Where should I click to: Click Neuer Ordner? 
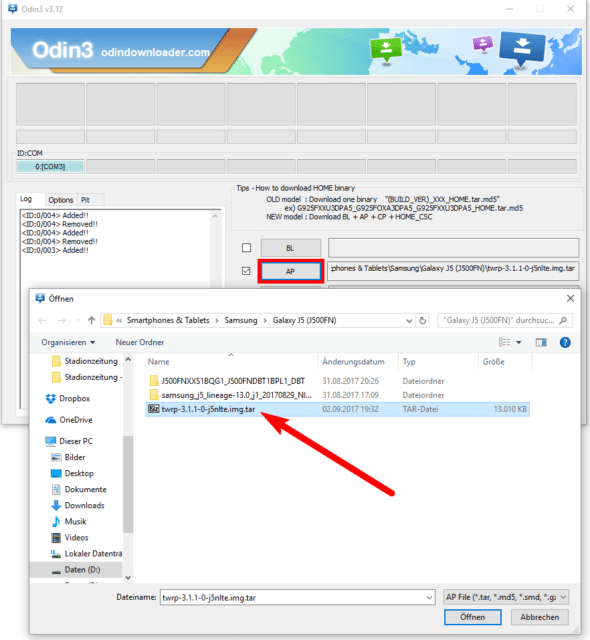pyautogui.click(x=140, y=342)
